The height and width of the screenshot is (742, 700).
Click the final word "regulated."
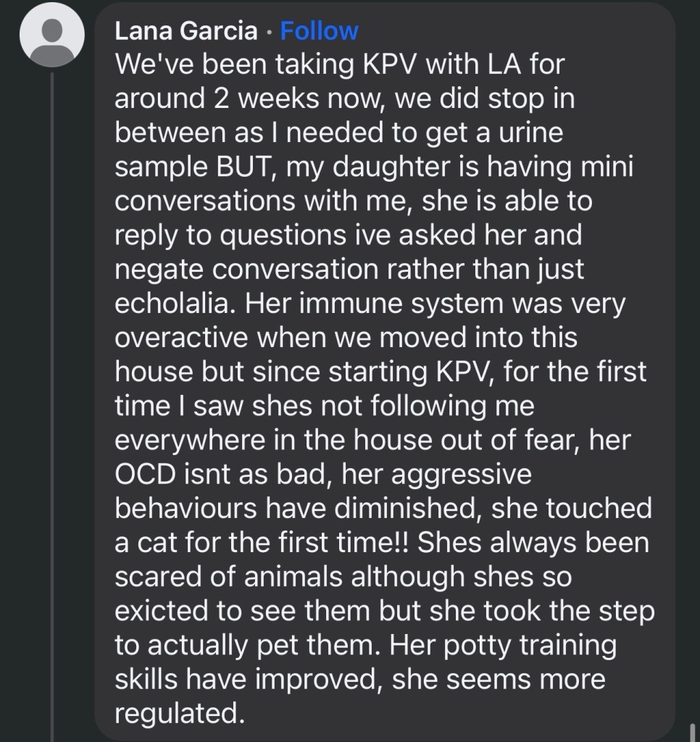point(177,714)
